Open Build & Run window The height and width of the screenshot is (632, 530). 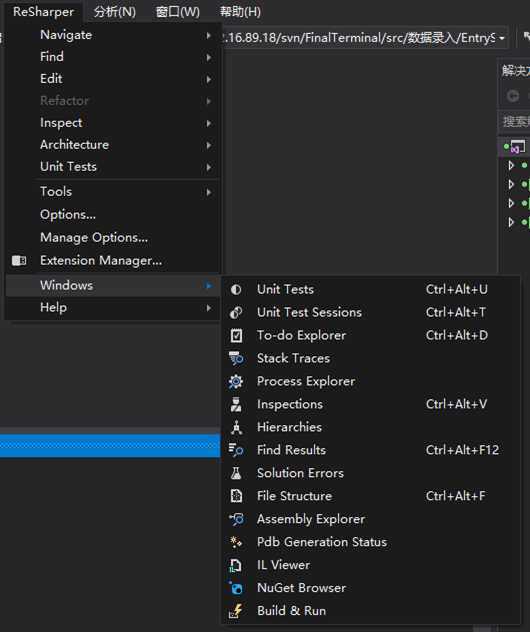(371, 611)
